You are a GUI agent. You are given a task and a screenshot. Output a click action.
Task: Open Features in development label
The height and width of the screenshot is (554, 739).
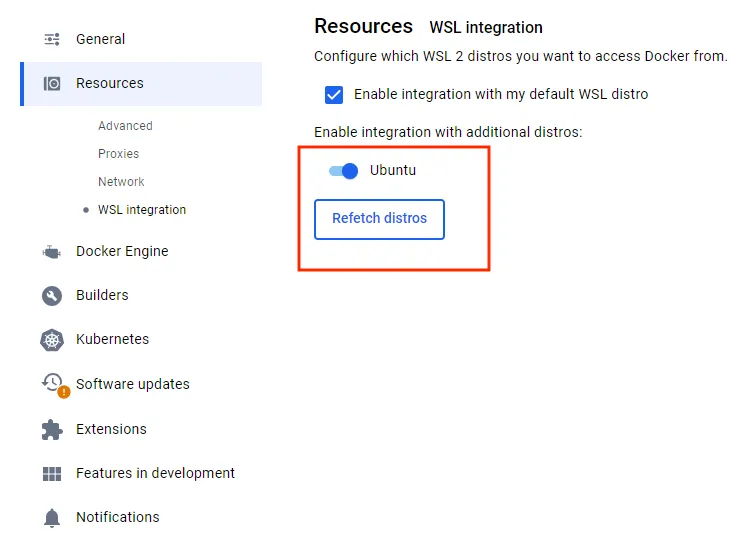(156, 473)
